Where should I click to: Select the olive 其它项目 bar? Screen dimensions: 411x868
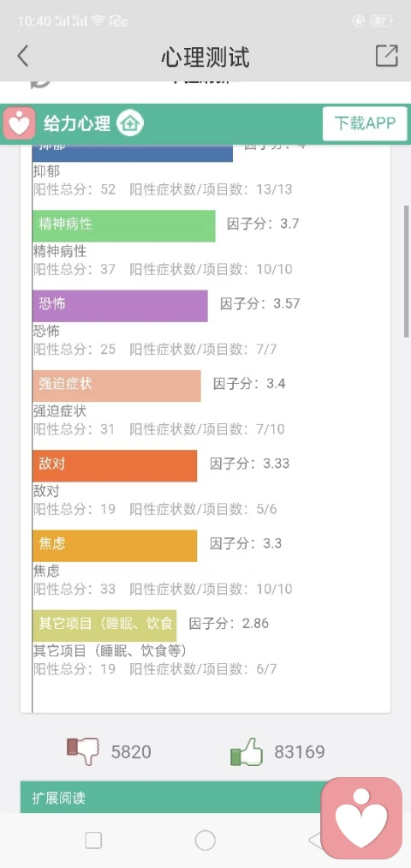[104, 626]
